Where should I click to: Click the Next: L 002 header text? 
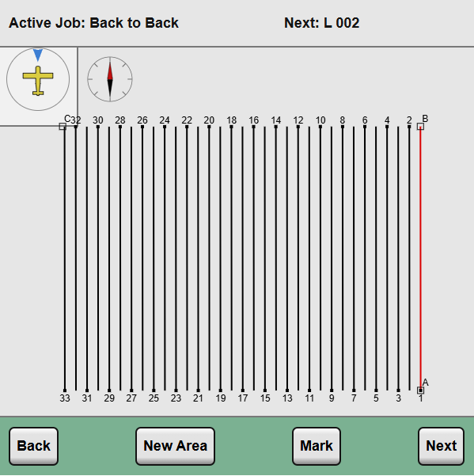tap(322, 23)
